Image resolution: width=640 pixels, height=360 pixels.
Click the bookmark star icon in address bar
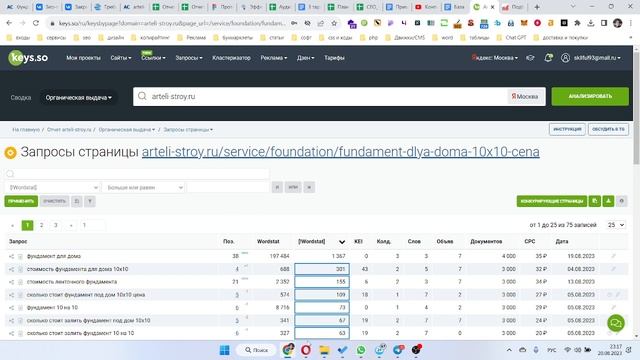click(x=334, y=23)
